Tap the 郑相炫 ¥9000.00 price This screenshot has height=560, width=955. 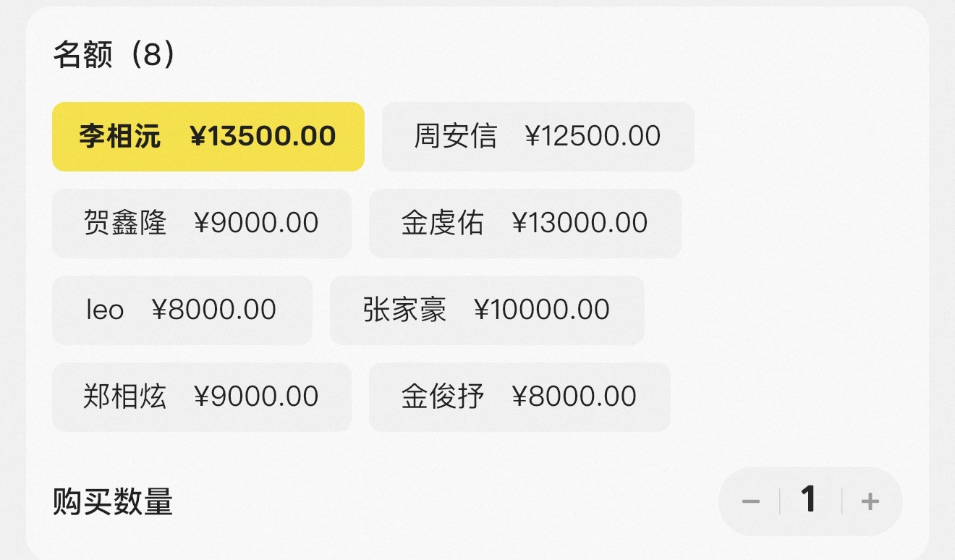pyautogui.click(x=256, y=397)
